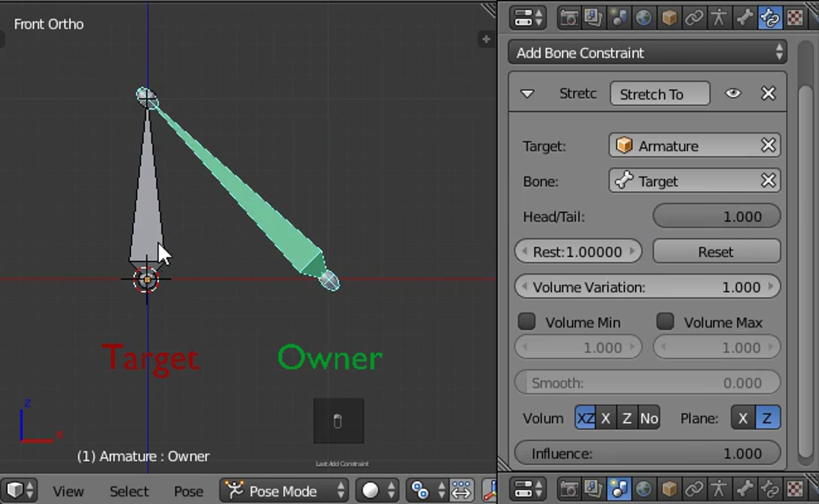Screen dimensions: 819x504
Task: Open Object tab in bottom properties header
Action: [x=669, y=489]
